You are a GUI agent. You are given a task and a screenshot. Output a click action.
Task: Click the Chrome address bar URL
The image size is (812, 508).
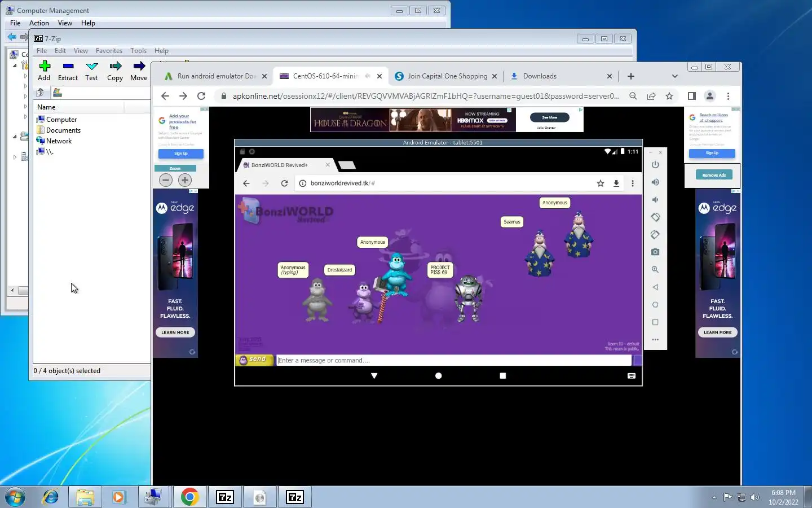click(426, 96)
